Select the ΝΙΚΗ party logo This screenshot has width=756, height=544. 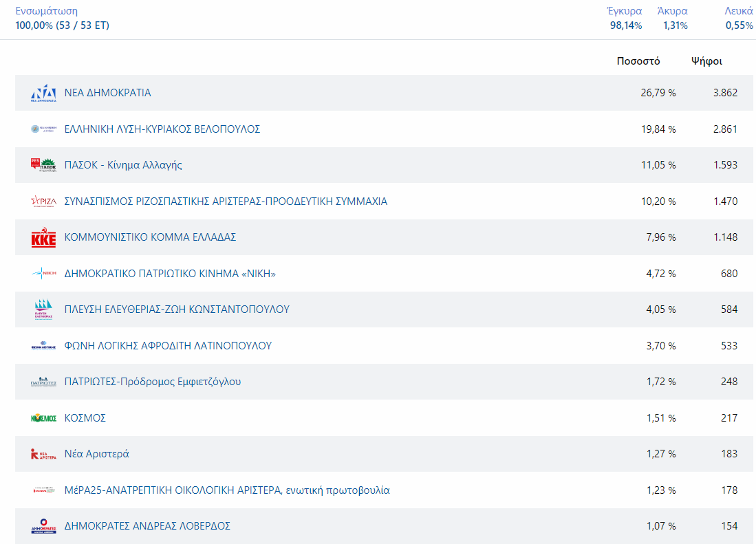coord(43,273)
